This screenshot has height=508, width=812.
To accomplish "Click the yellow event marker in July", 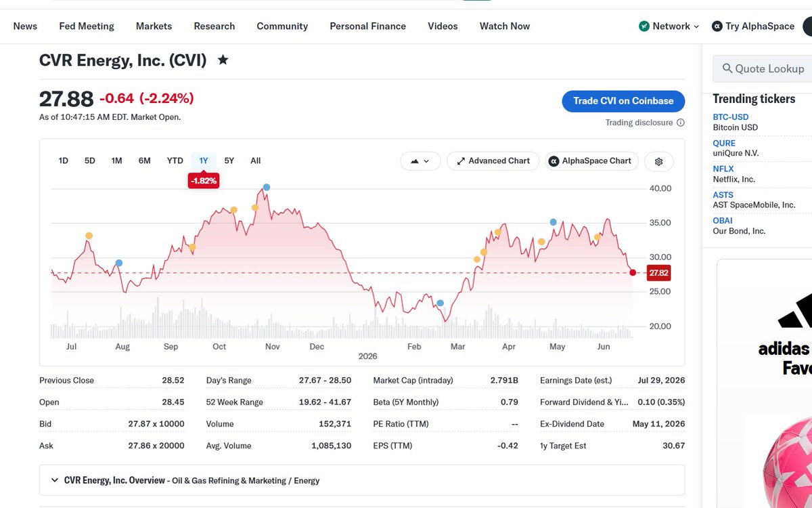I will 89,236.
